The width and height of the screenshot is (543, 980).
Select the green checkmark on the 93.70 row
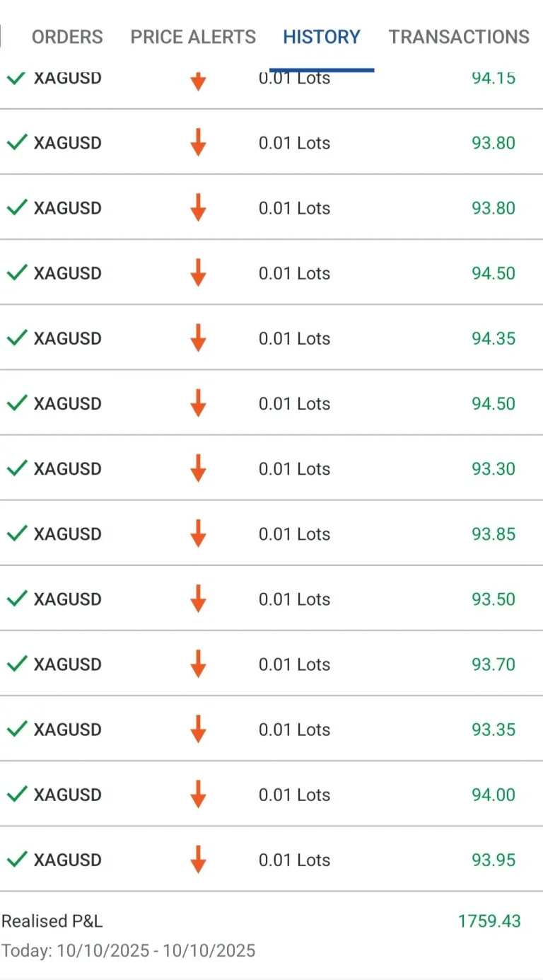click(x=17, y=663)
